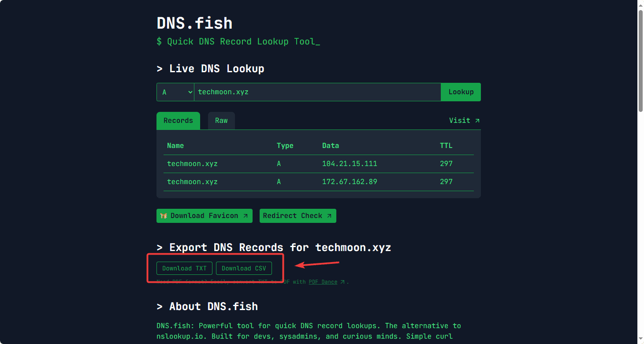
Task: Click techmoon.xyz in the 104.21.15.111 row
Action: click(x=192, y=164)
